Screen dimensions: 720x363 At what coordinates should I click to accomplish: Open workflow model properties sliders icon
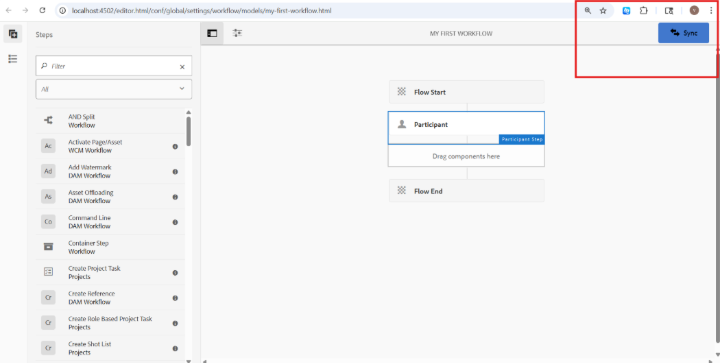[237, 33]
